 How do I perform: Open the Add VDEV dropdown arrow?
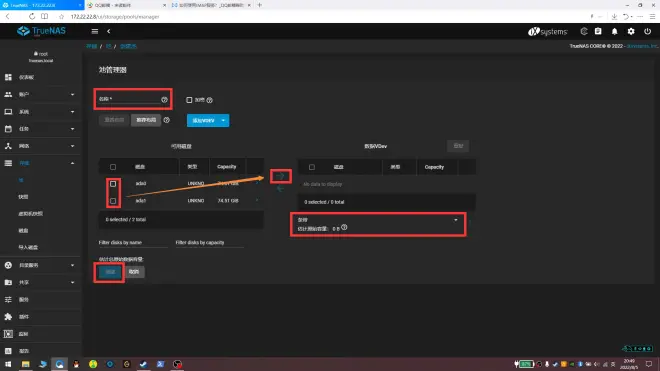coord(224,120)
